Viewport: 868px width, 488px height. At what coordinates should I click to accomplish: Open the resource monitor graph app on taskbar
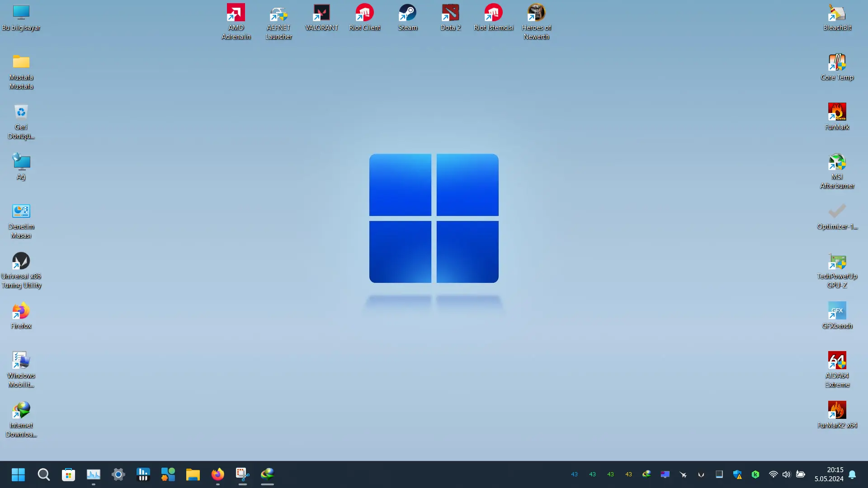tap(94, 474)
